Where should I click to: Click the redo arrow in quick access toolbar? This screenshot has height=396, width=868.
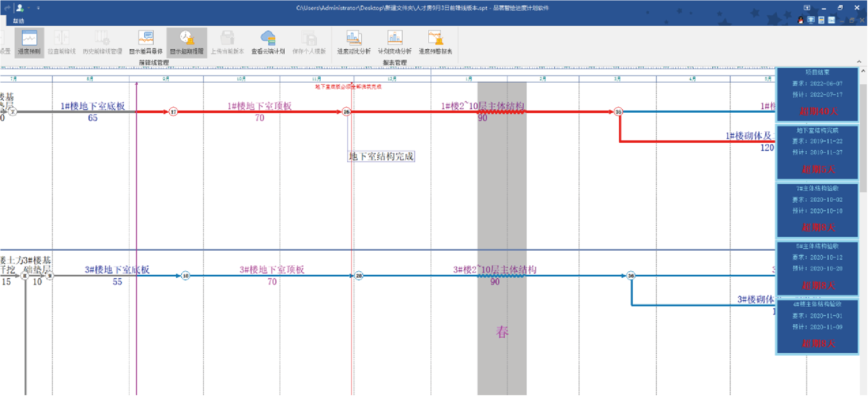coord(7,8)
